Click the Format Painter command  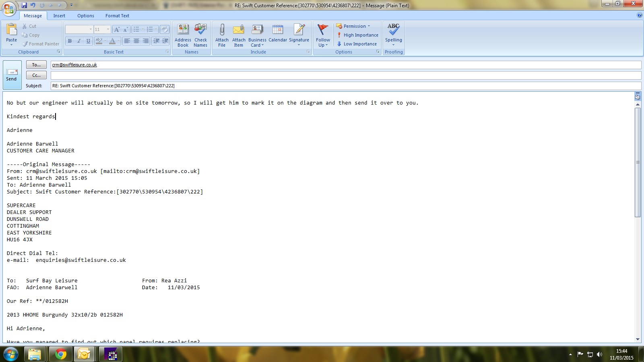40,44
